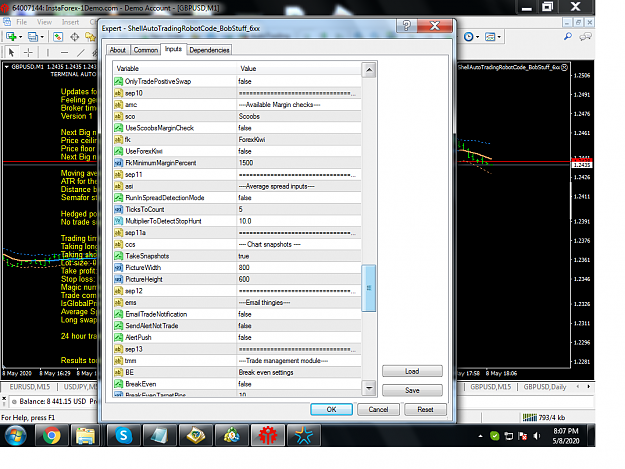The height and width of the screenshot is (469, 625).
Task: Click the Reset button
Action: point(425,409)
